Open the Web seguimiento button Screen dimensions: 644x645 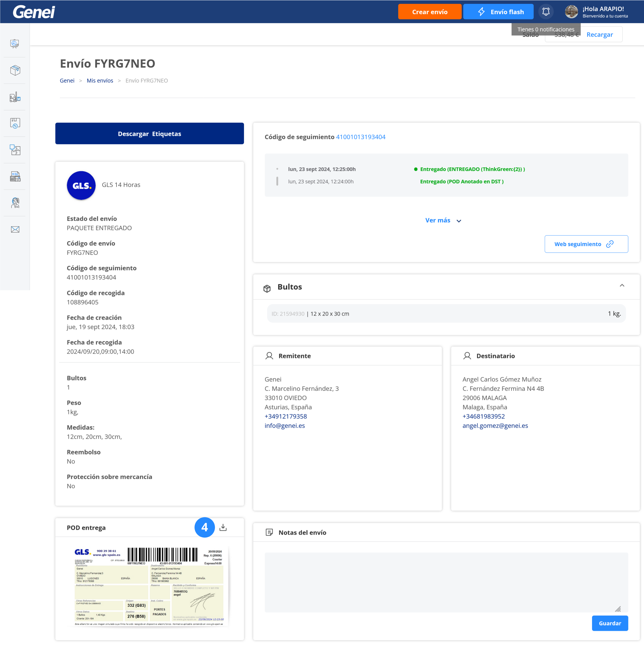[x=586, y=244]
